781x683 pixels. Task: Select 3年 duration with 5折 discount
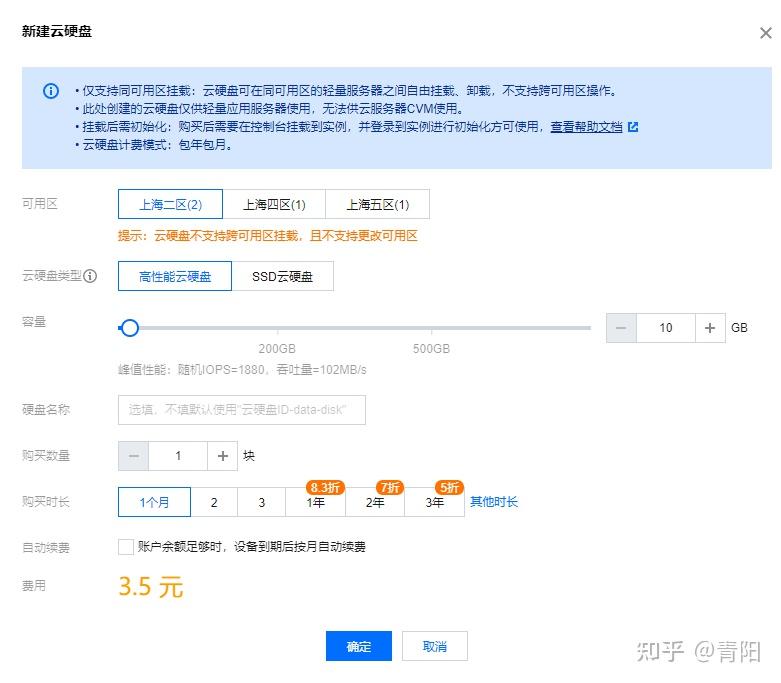coord(434,502)
